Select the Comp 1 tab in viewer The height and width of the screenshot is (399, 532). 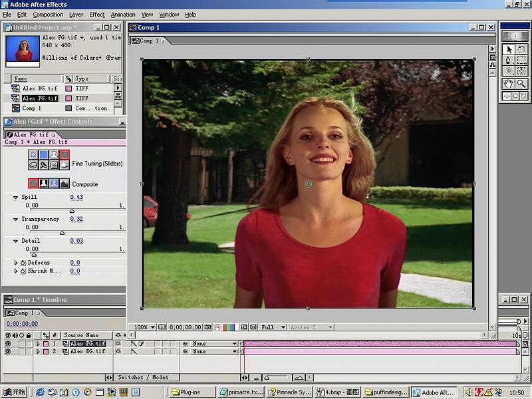tap(148, 41)
